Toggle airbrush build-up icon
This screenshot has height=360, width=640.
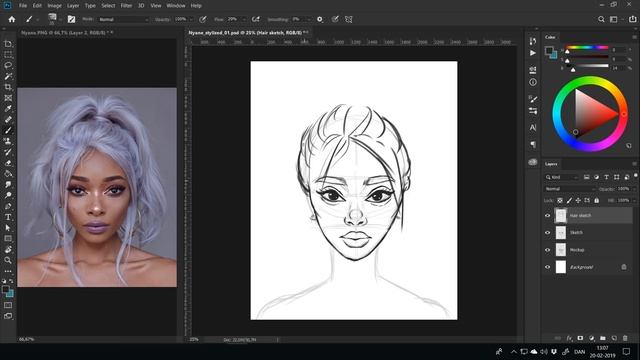[x=256, y=19]
